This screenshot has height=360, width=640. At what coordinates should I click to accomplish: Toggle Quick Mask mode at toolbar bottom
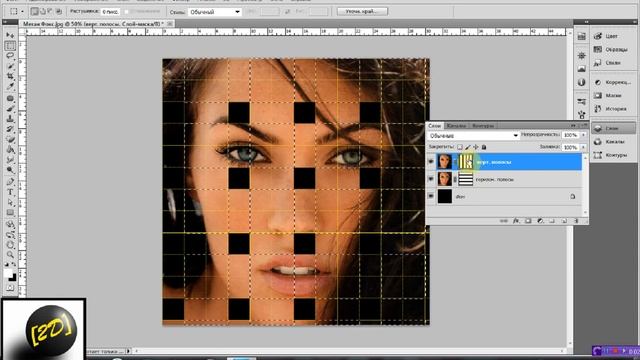pos(10,288)
